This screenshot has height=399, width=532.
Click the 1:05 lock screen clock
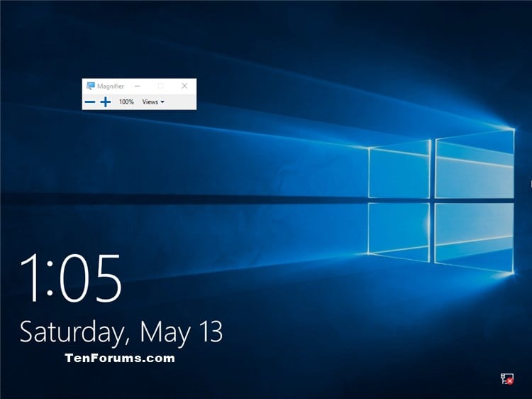pos(71,278)
